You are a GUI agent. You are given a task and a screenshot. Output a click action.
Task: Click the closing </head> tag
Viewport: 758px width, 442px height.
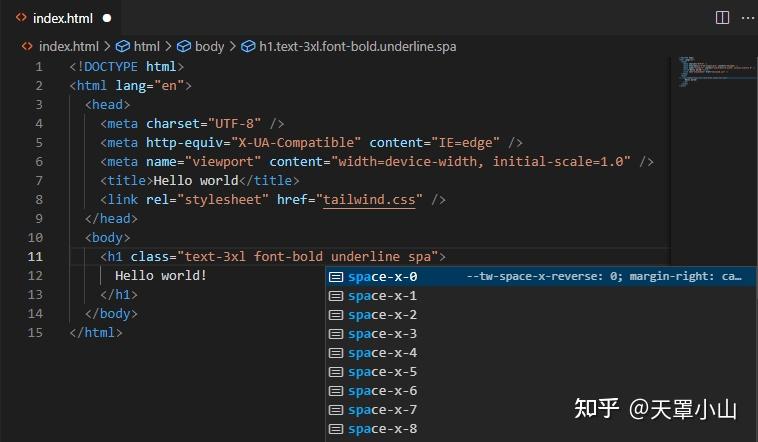(x=111, y=219)
